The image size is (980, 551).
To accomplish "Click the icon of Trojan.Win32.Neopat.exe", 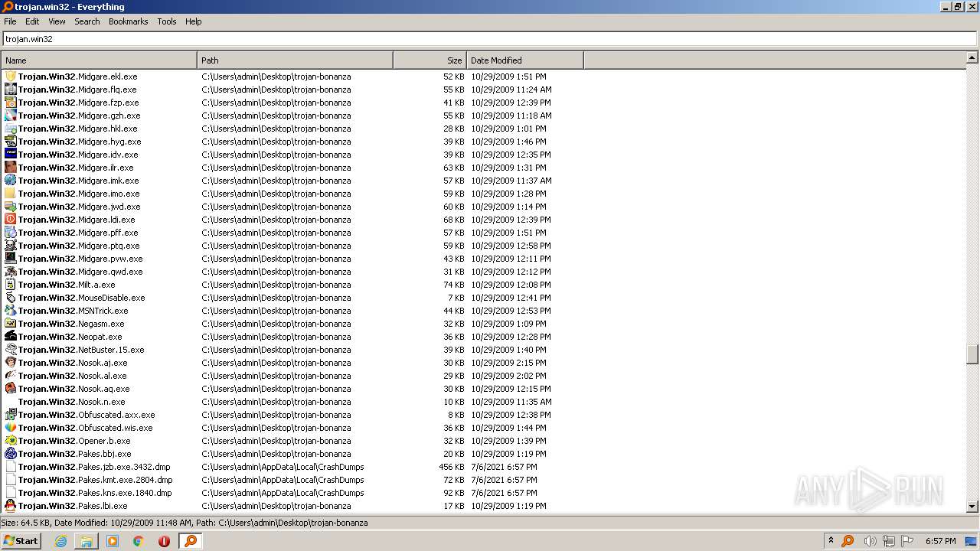I will click(11, 337).
